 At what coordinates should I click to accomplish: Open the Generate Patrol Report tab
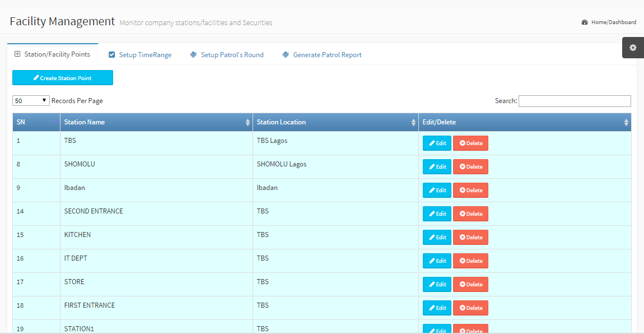(x=327, y=55)
